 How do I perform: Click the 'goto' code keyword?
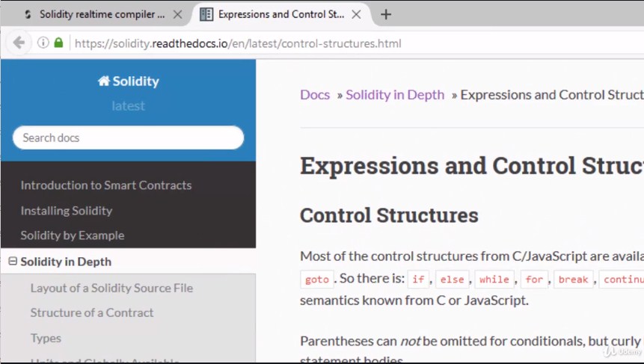click(x=316, y=280)
